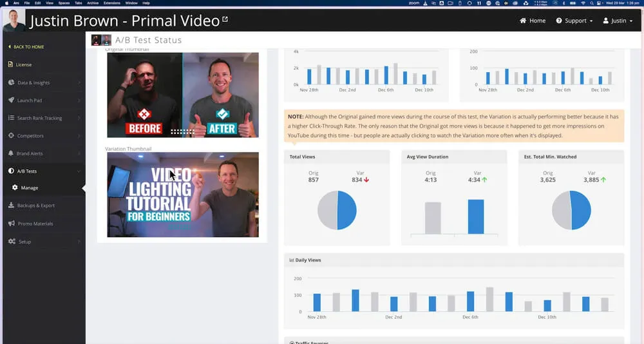The image size is (644, 344).
Task: Open the Justin account dropdown
Action: (618, 21)
